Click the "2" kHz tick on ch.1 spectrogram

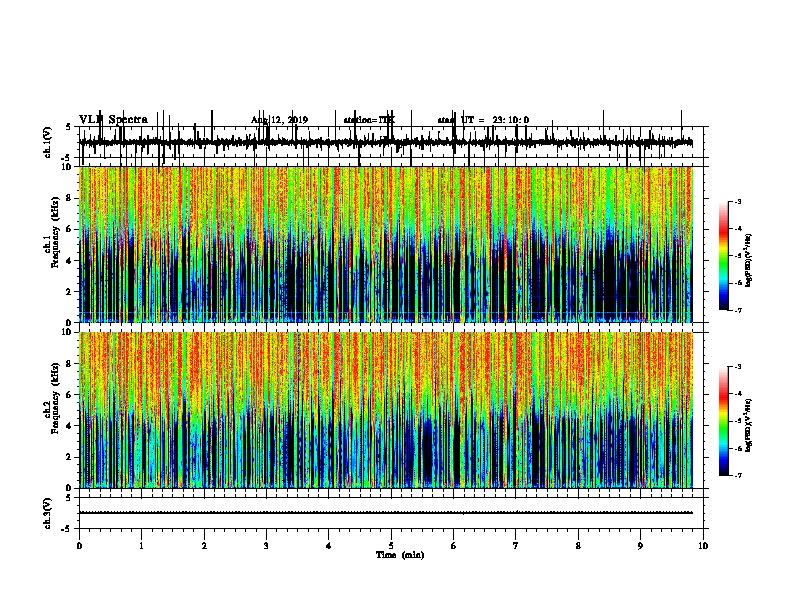pos(69,291)
